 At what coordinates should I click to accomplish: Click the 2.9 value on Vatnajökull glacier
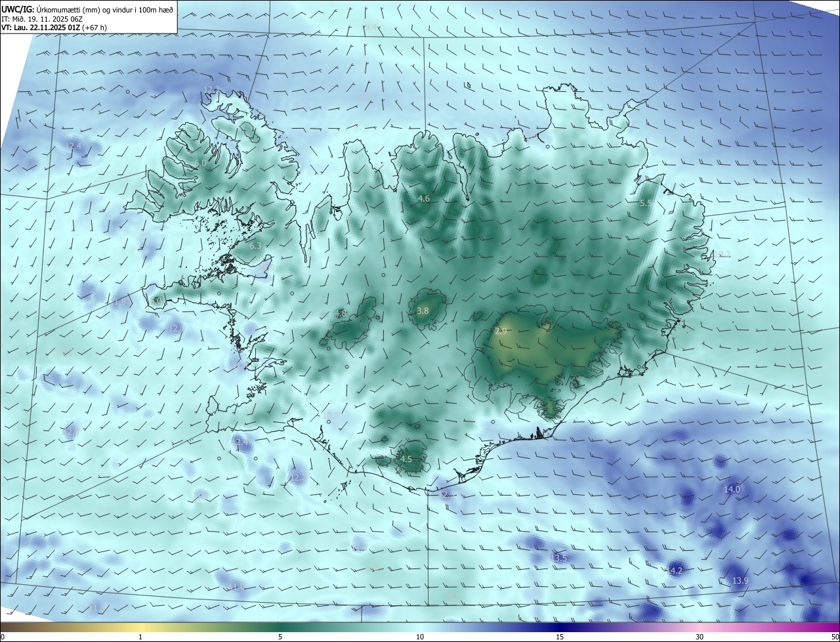[501, 332]
